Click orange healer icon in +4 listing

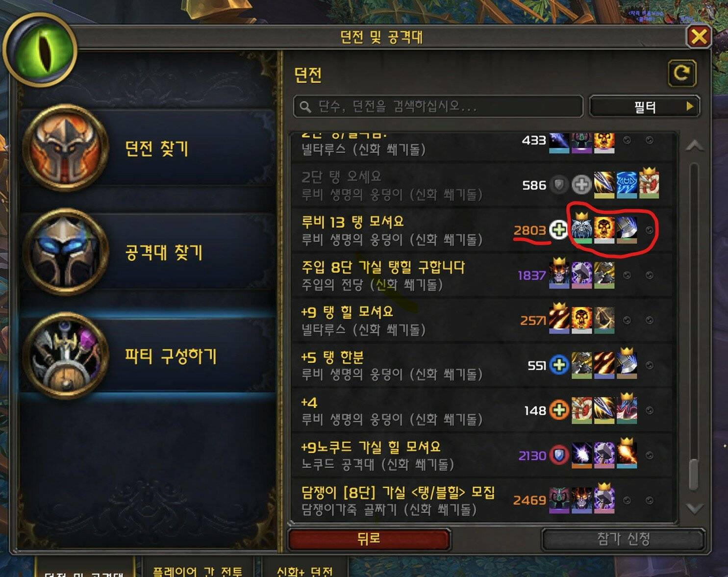[x=559, y=410]
